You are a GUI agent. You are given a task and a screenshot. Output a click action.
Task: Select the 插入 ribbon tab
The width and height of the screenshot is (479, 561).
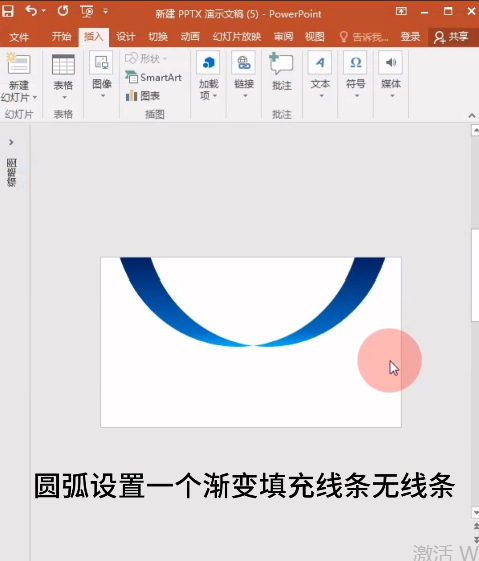point(94,37)
